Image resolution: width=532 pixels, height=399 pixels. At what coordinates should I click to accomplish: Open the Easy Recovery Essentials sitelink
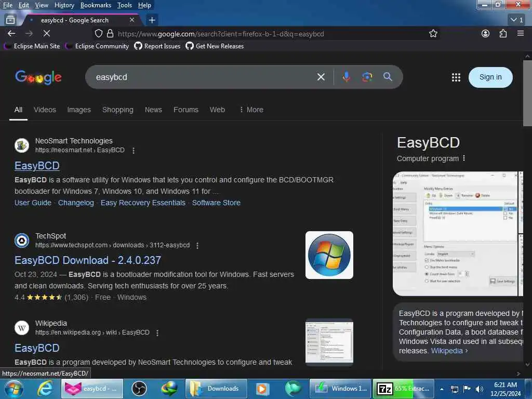coord(143,203)
